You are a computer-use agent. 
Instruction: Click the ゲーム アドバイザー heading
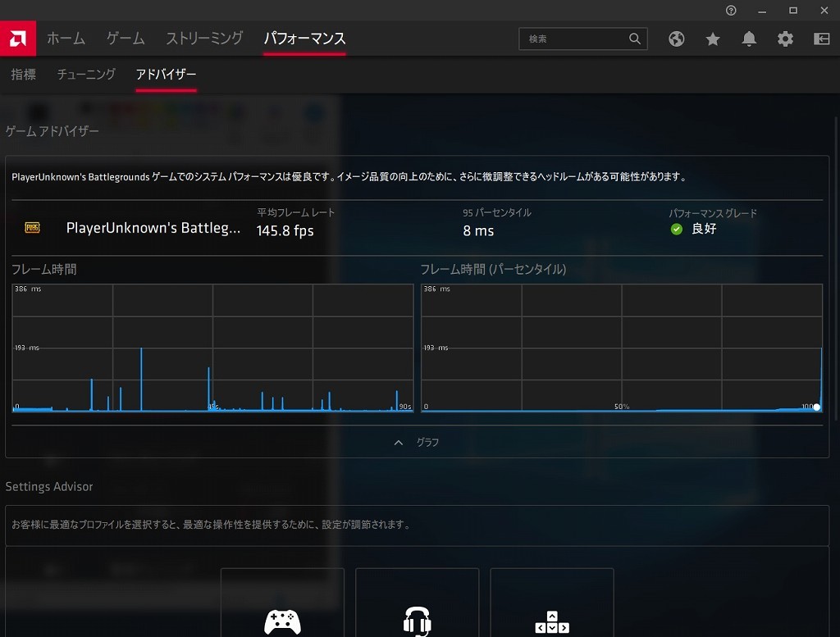(x=52, y=131)
